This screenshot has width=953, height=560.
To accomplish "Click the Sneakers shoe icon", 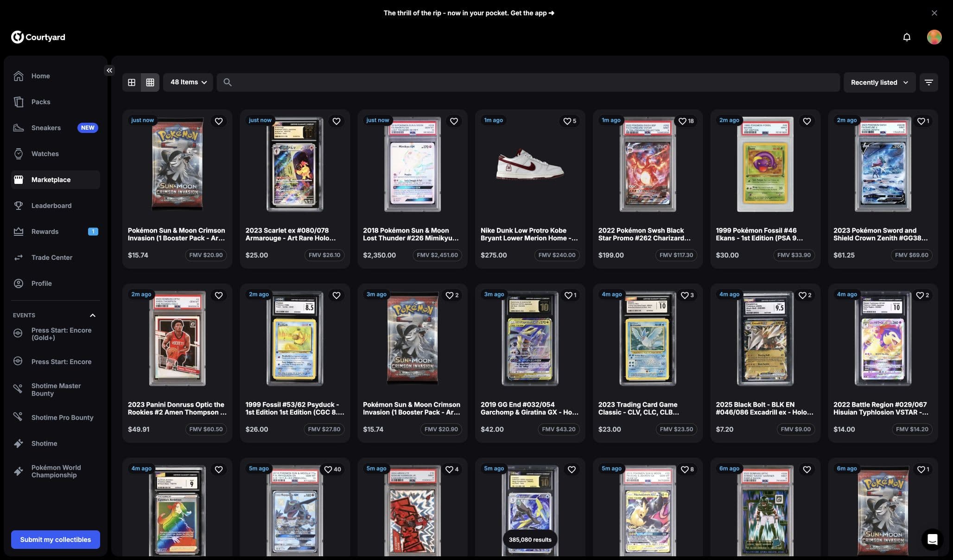I will (19, 128).
